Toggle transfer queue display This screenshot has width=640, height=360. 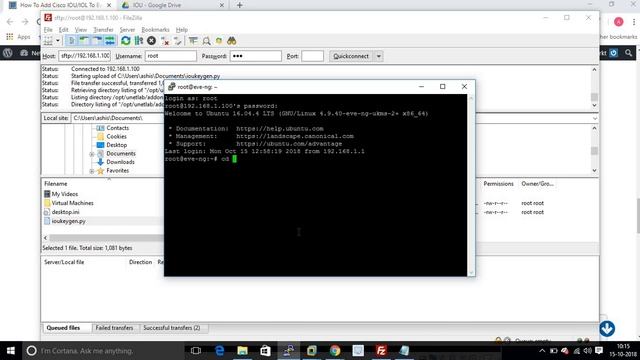[110, 41]
